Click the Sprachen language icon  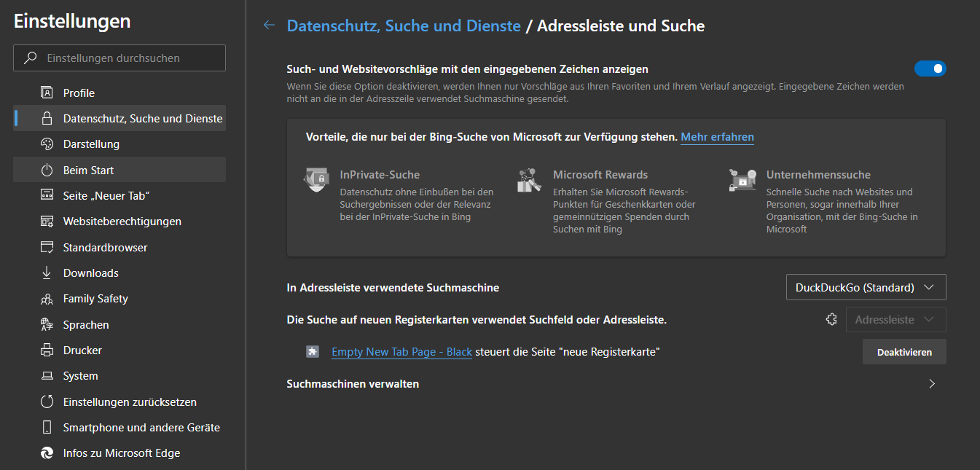click(47, 324)
